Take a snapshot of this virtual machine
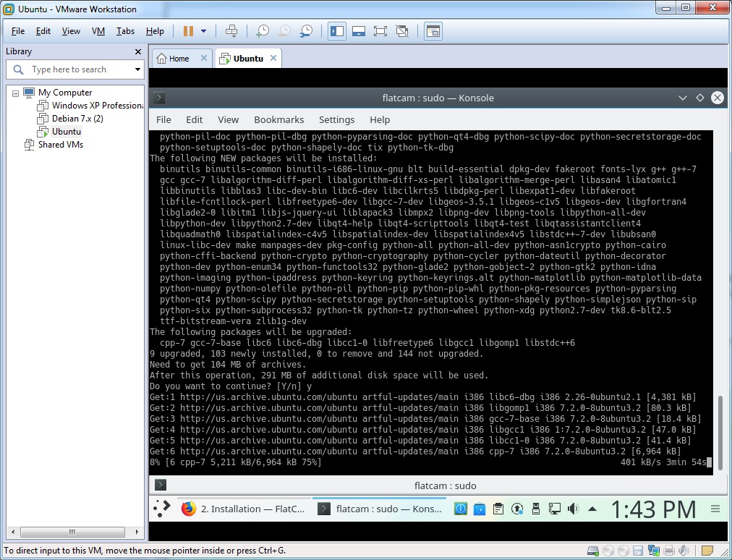The image size is (732, 560). 263,31
